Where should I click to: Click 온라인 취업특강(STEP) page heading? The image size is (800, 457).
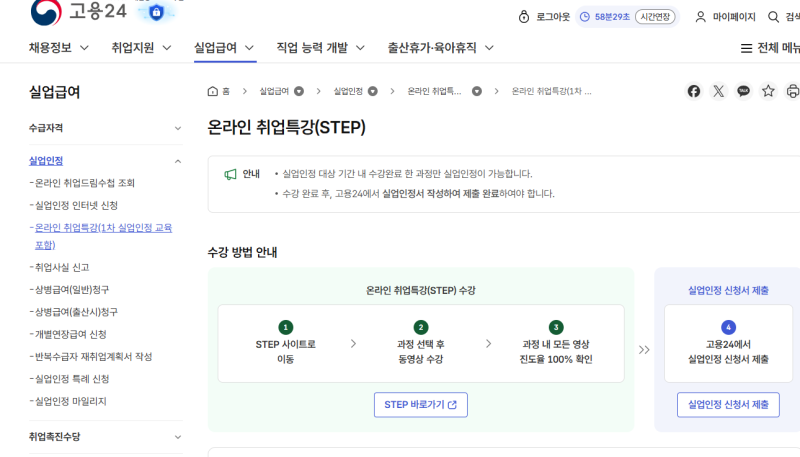click(287, 128)
